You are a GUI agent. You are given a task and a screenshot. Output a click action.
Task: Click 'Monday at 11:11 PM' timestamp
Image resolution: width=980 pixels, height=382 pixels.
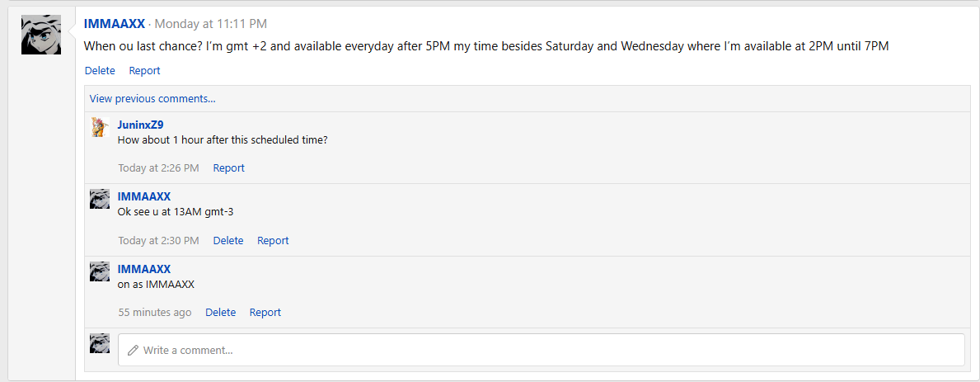(x=210, y=24)
